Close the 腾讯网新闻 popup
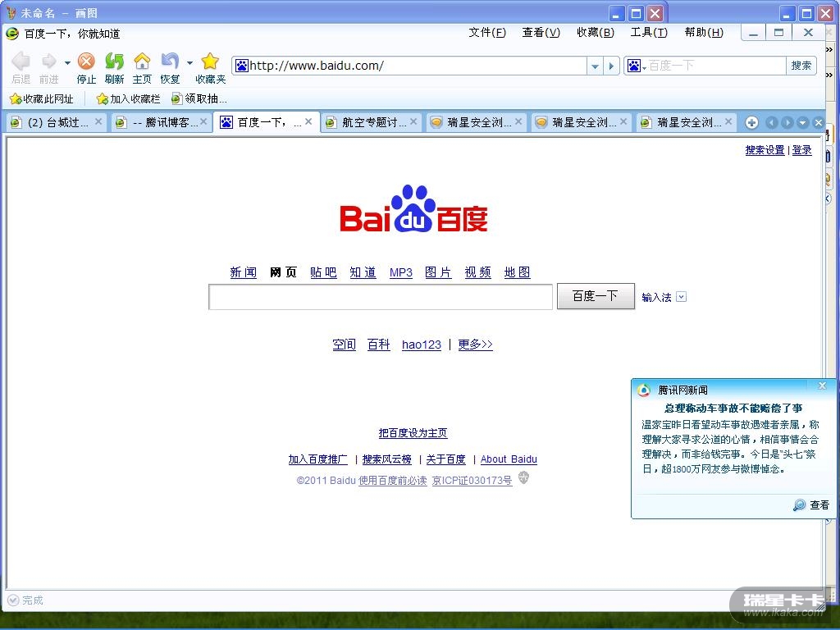The width and height of the screenshot is (840, 630). click(822, 386)
